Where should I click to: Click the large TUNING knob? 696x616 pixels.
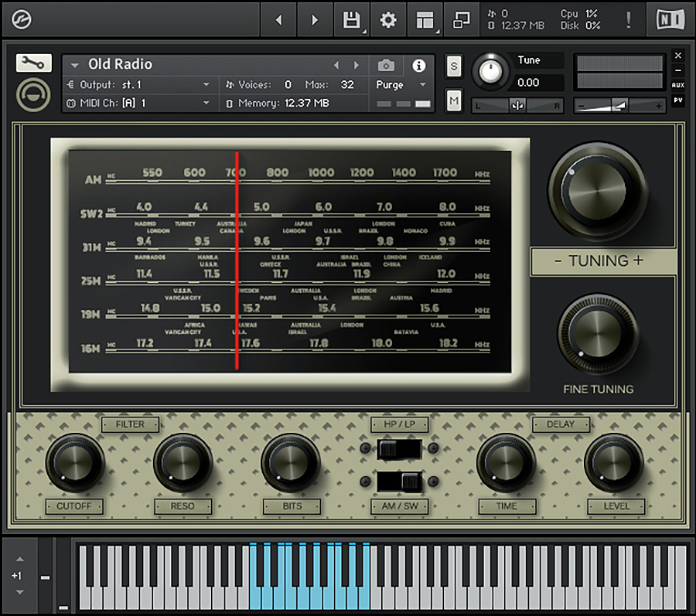598,191
